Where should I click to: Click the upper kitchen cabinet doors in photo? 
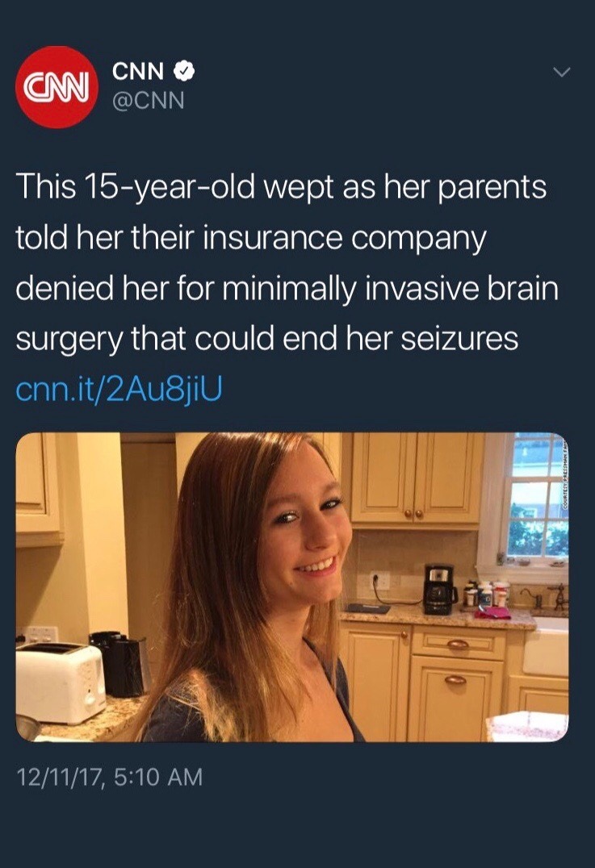point(415,478)
